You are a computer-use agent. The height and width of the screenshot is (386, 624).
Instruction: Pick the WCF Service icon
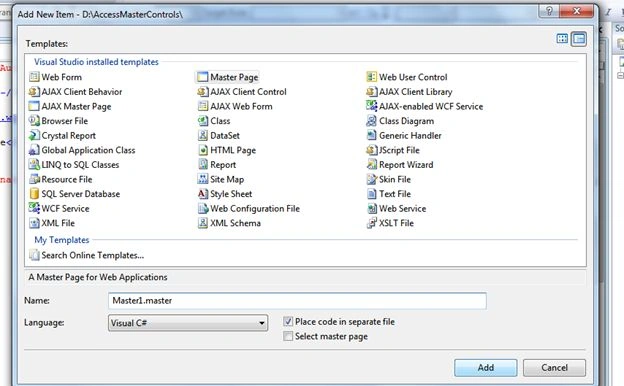point(34,208)
